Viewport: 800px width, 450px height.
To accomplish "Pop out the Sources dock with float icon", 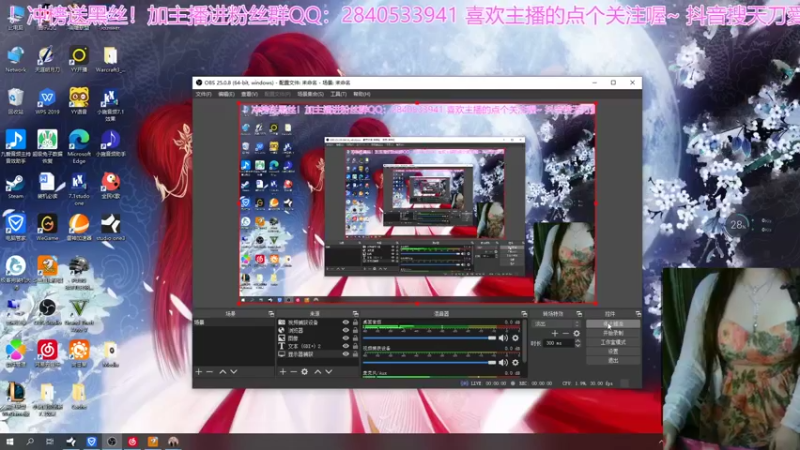I will point(356,314).
